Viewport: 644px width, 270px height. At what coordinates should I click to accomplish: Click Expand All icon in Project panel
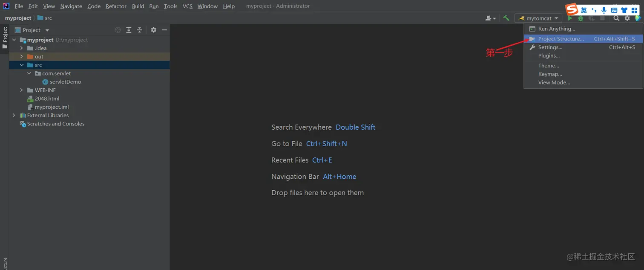click(x=129, y=30)
